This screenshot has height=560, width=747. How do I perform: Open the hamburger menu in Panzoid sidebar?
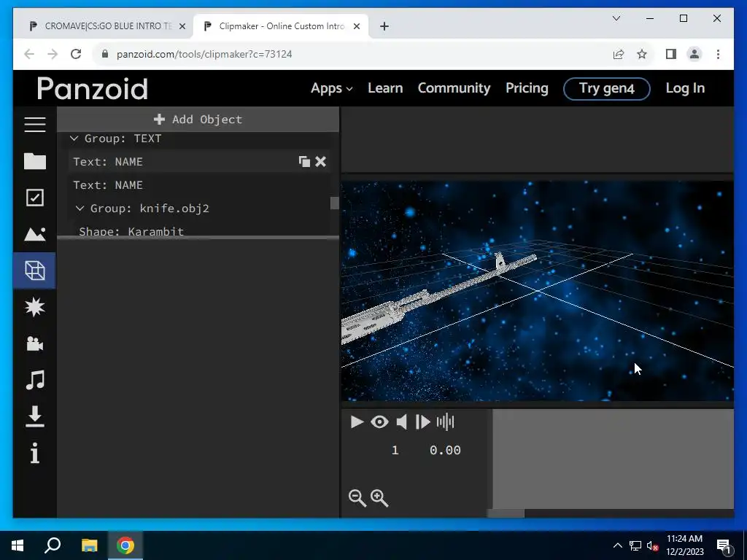(x=35, y=124)
